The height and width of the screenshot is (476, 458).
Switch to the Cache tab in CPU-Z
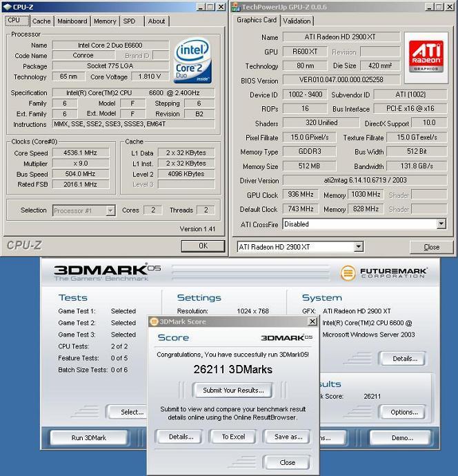[x=41, y=21]
